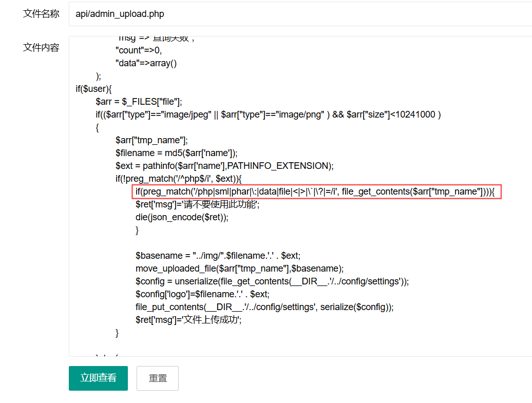This screenshot has height=403, width=532.
Task: Click the $config = unserialize line
Action: [x=272, y=281]
